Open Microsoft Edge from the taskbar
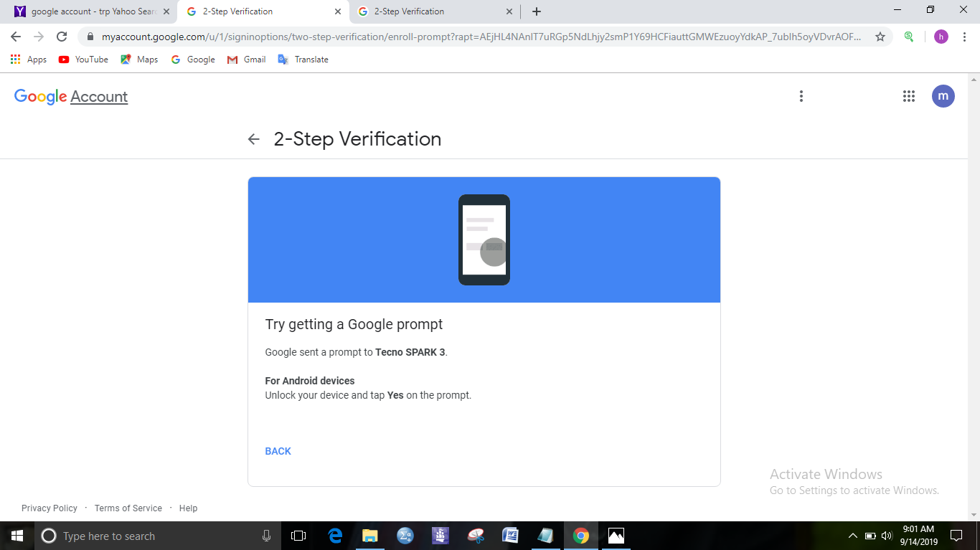The width and height of the screenshot is (980, 550). (x=335, y=536)
